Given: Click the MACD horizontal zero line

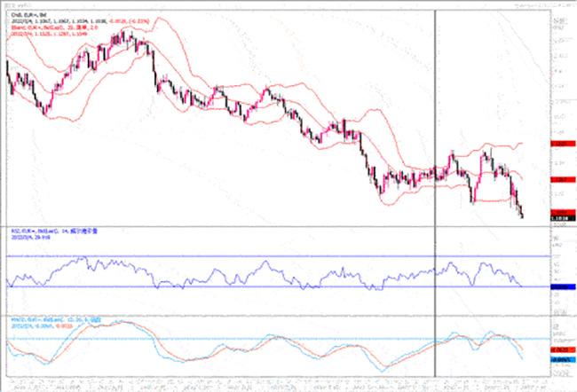Looking at the screenshot, I should tap(266, 338).
